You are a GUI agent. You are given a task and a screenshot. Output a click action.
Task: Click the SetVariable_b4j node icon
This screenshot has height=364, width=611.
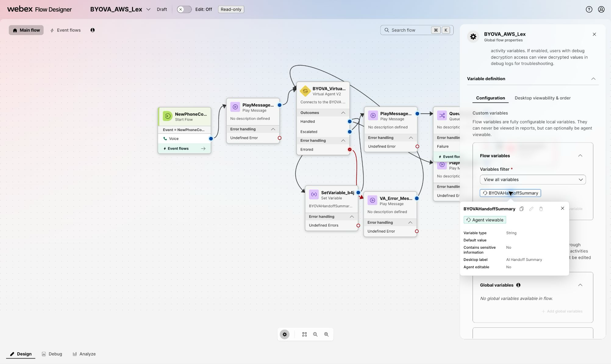tap(314, 194)
